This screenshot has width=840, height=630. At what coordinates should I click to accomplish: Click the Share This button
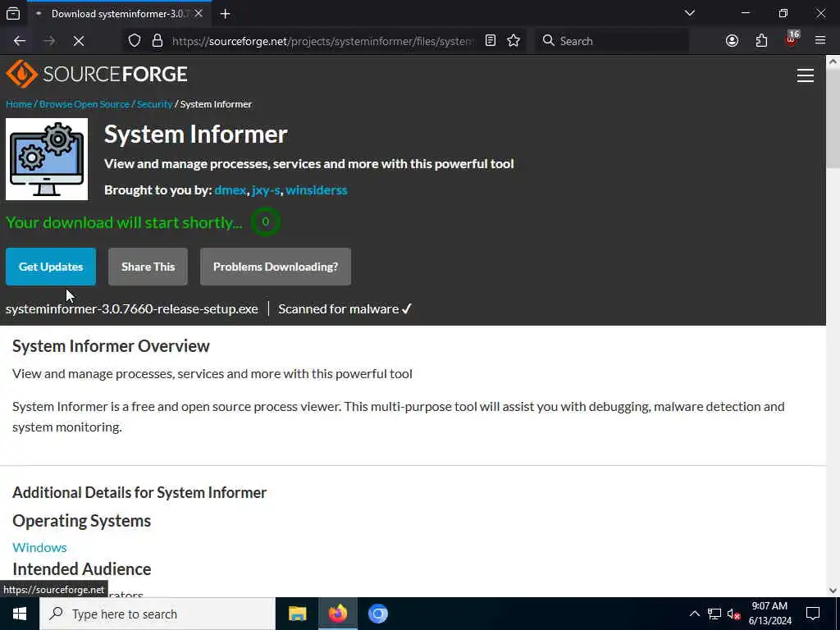point(148,267)
